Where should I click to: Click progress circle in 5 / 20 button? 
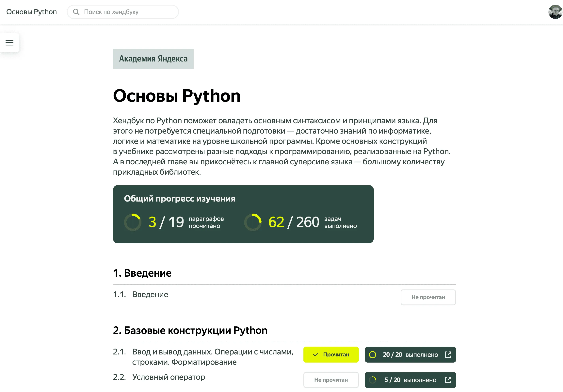(x=372, y=380)
